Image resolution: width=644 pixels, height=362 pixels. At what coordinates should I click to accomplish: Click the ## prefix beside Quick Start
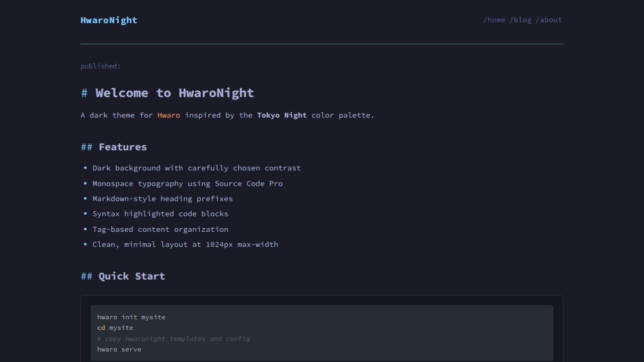(87, 276)
